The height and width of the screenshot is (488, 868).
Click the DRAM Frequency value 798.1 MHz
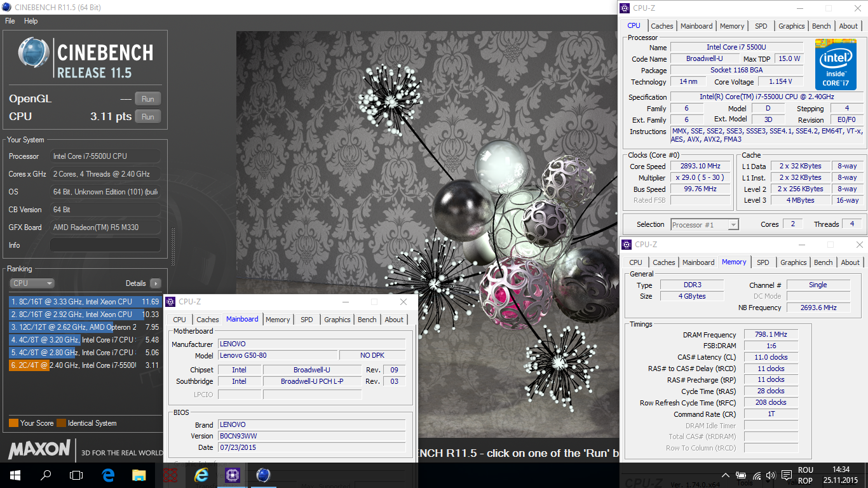coord(771,335)
